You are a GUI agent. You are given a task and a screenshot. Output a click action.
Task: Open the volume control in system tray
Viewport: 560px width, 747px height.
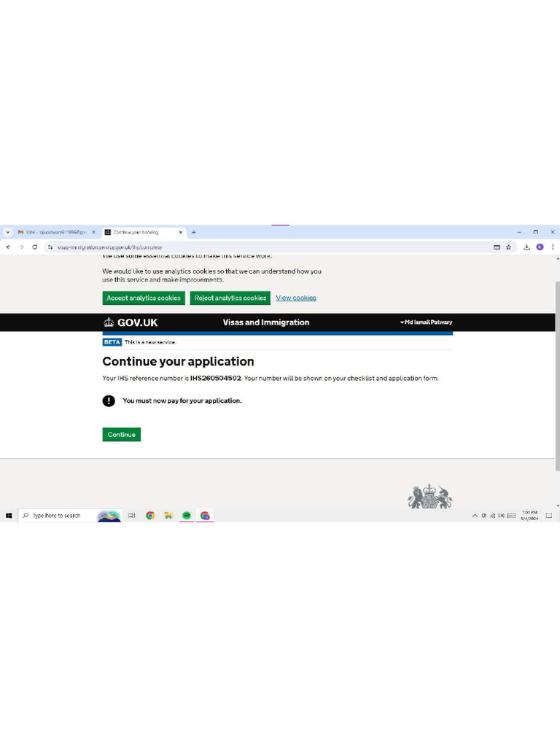[501, 516]
